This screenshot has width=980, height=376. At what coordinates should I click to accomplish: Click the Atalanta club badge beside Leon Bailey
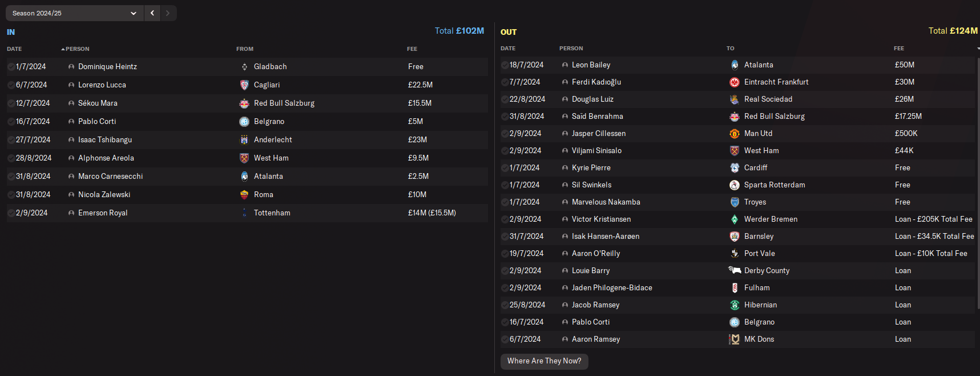(735, 65)
